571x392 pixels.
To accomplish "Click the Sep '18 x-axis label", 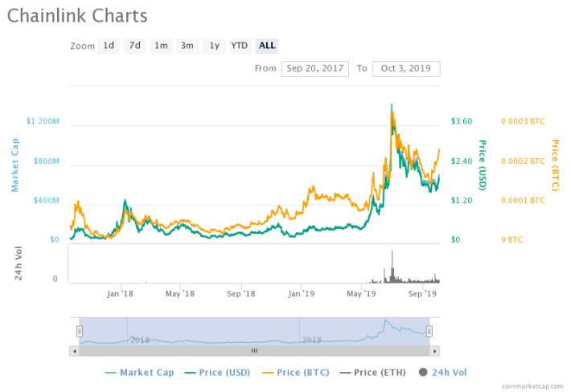I will click(241, 293).
